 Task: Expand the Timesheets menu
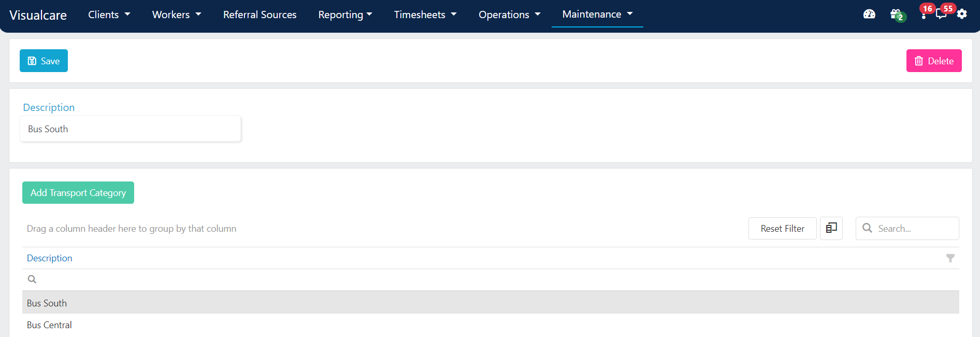tap(425, 15)
